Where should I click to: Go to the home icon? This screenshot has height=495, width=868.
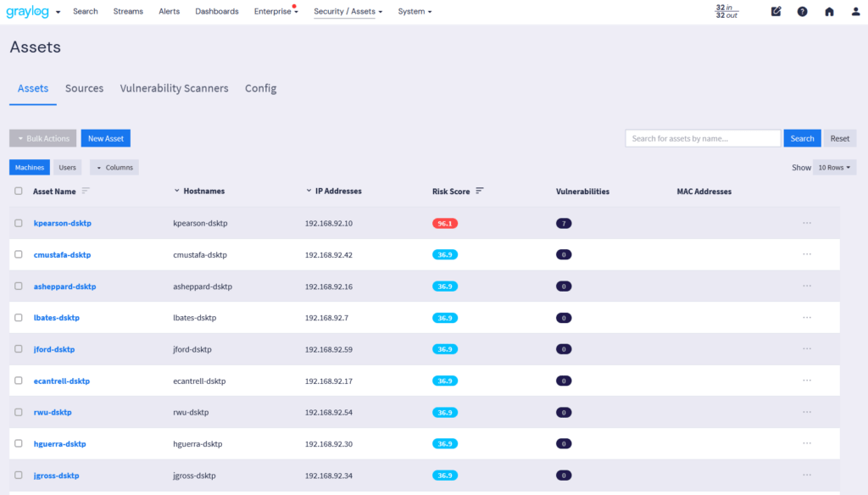[829, 12]
